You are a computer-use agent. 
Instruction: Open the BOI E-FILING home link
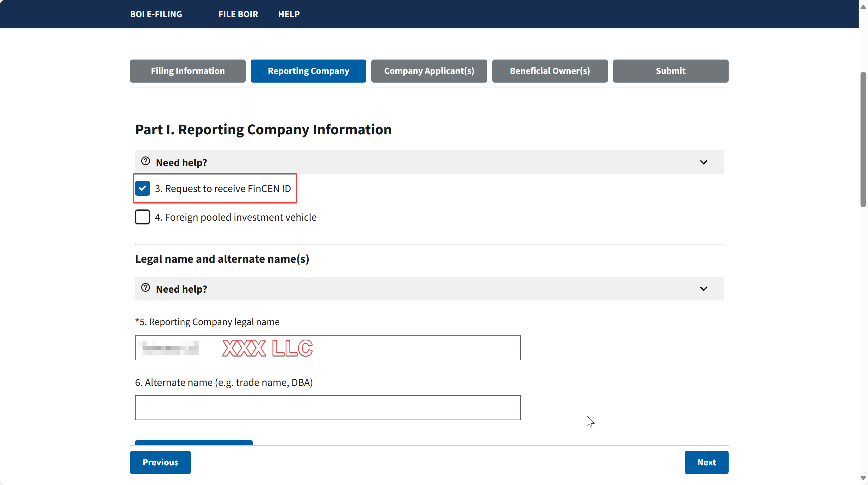[x=156, y=14]
